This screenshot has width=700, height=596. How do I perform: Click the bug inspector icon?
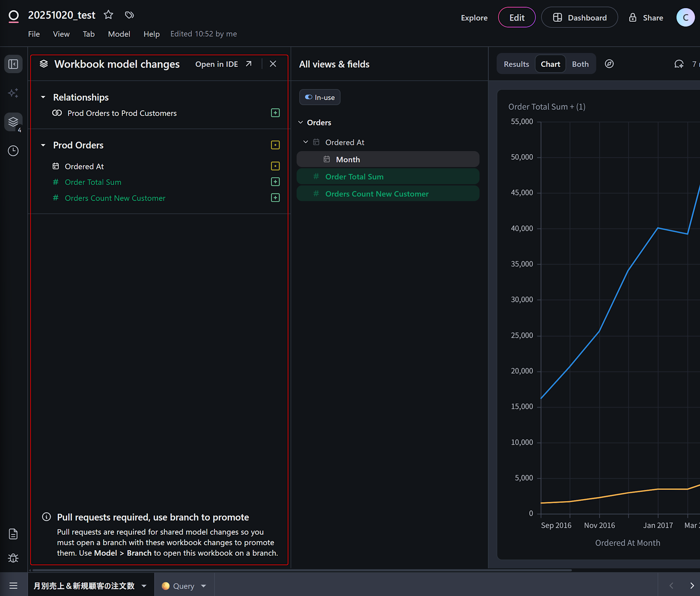13,558
